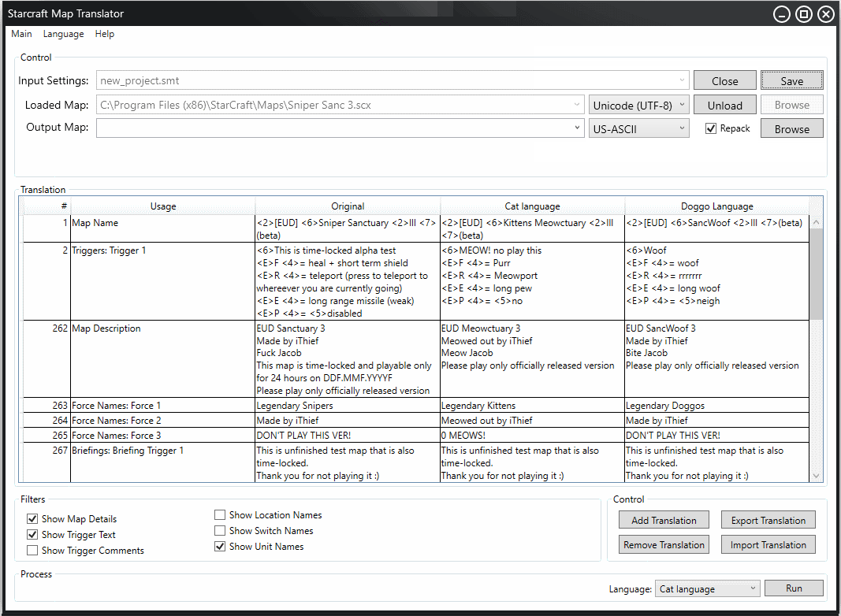
Task: Disable the Show Map Details filter
Action: (x=32, y=518)
